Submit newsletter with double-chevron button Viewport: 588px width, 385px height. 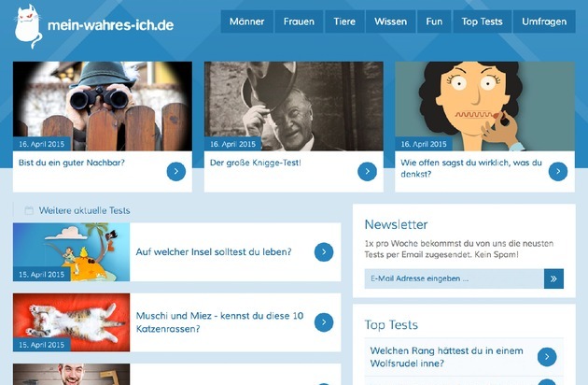(x=553, y=278)
